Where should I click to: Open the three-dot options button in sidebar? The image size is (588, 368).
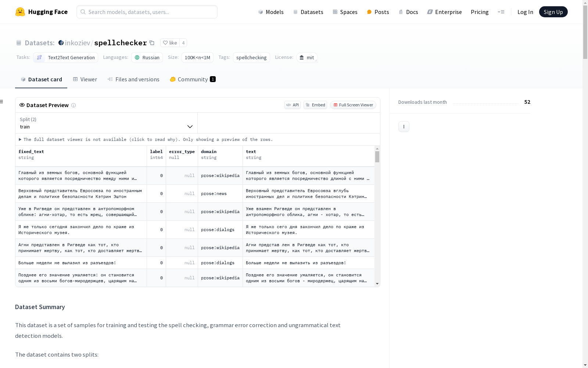point(404,127)
